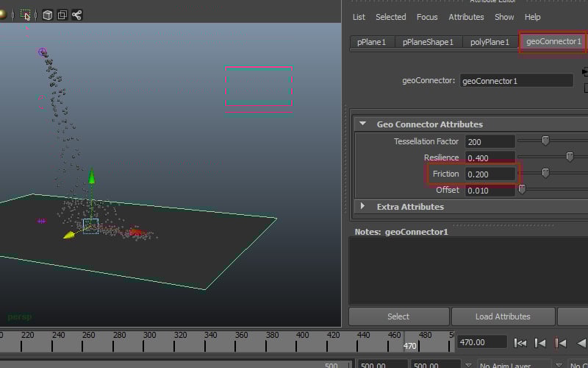Click the Tessellation Factor slider handle

coord(545,141)
